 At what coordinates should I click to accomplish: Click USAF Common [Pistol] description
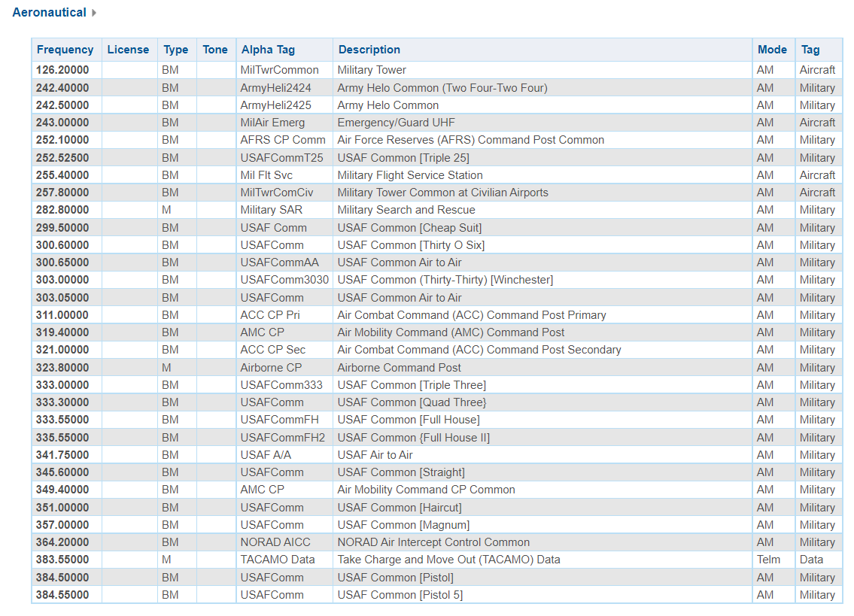pyautogui.click(x=395, y=578)
